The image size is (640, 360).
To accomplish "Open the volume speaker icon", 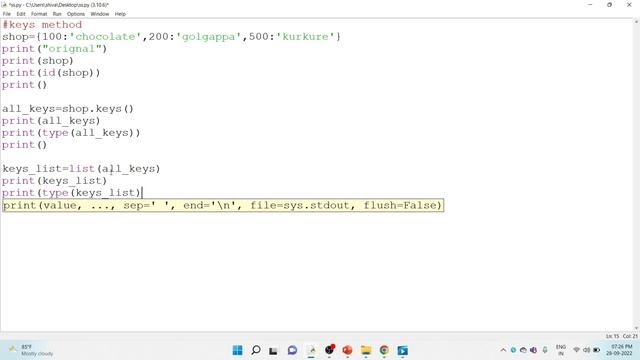I will tap(587, 350).
